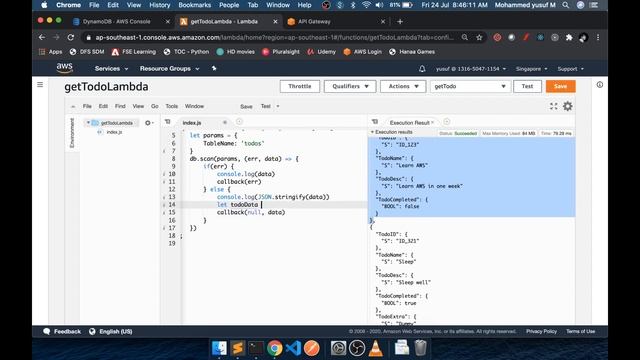Viewport: 640px width, 360px height.
Task: Click address bar zoom magnifier icon
Action: 464,37
